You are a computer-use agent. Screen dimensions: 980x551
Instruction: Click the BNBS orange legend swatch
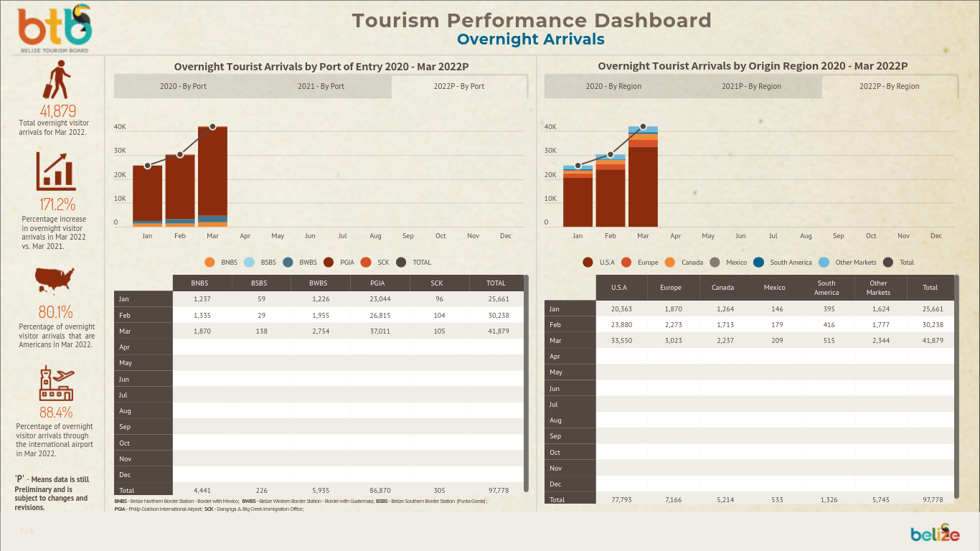[209, 263]
